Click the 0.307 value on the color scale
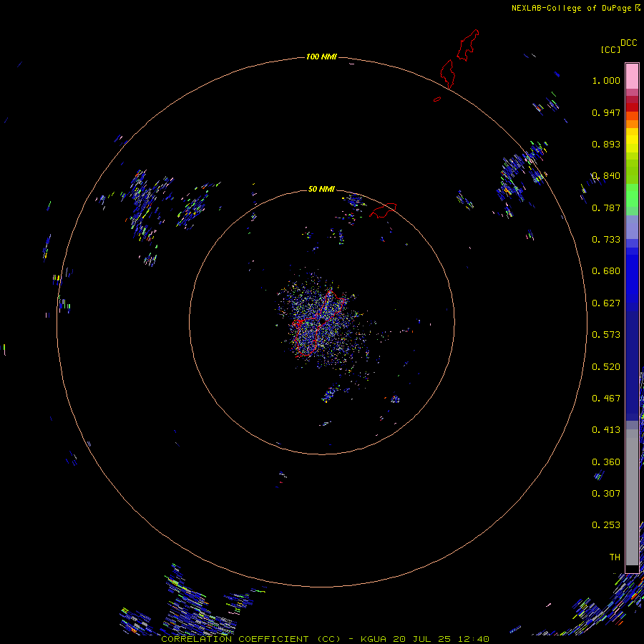The width and height of the screenshot is (644, 644). (606, 494)
